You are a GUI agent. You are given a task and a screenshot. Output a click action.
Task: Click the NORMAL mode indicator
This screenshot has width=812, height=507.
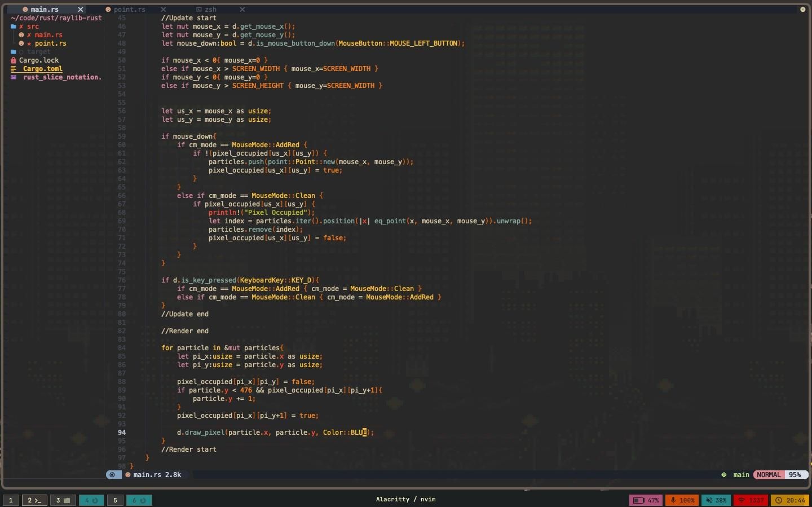(x=769, y=475)
